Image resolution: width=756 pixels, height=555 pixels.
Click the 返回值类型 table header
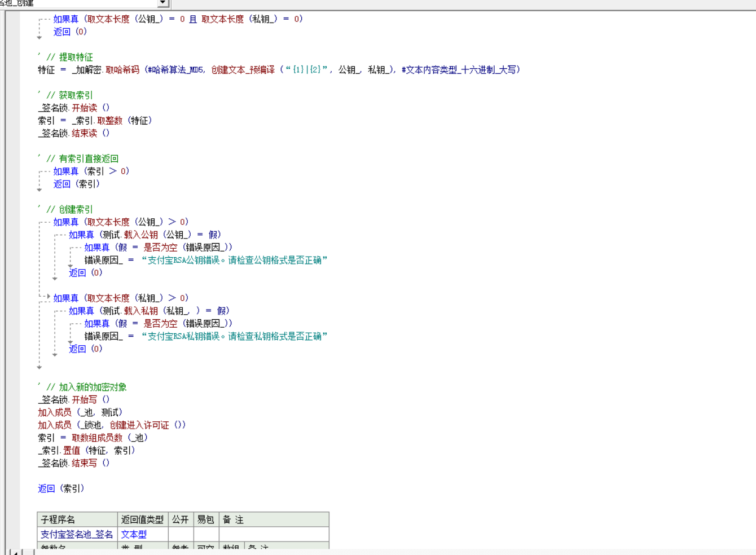[x=143, y=519]
